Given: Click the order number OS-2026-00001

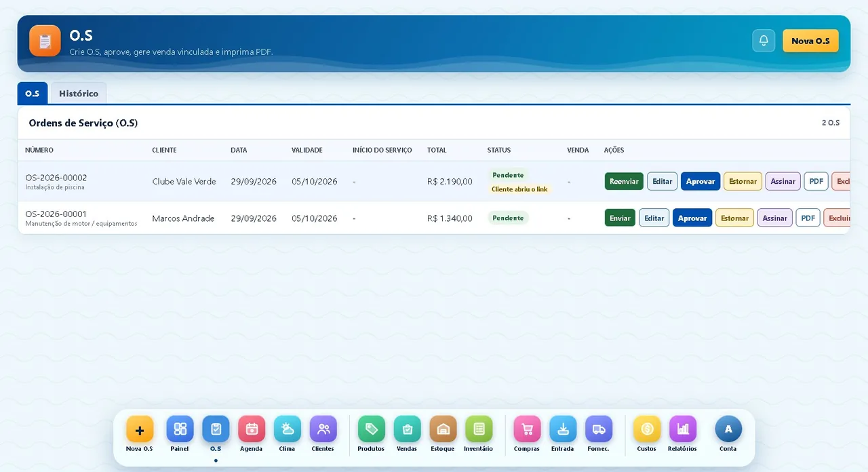Looking at the screenshot, I should pos(56,214).
